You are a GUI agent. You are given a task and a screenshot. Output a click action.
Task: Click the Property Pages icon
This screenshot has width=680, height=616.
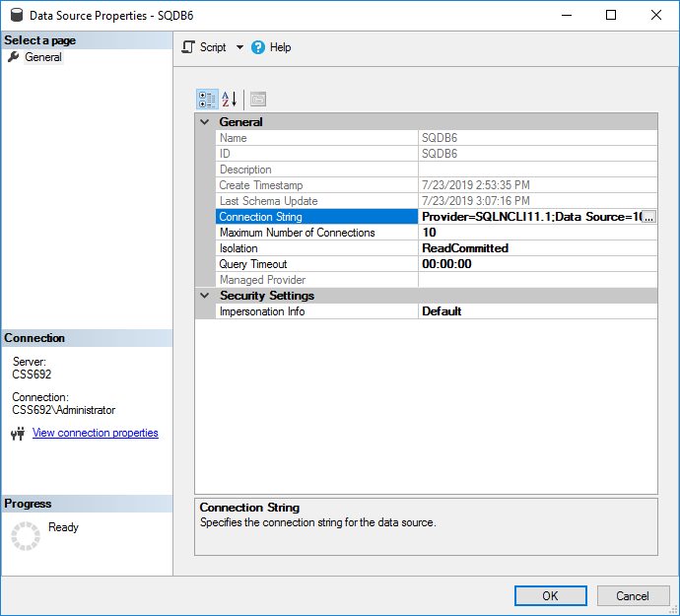pyautogui.click(x=257, y=100)
